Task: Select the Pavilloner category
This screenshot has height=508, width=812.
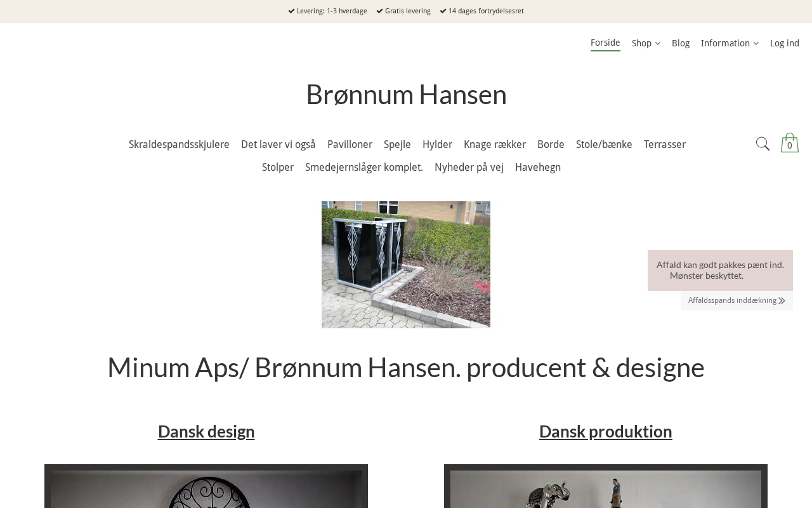Action: 350,145
